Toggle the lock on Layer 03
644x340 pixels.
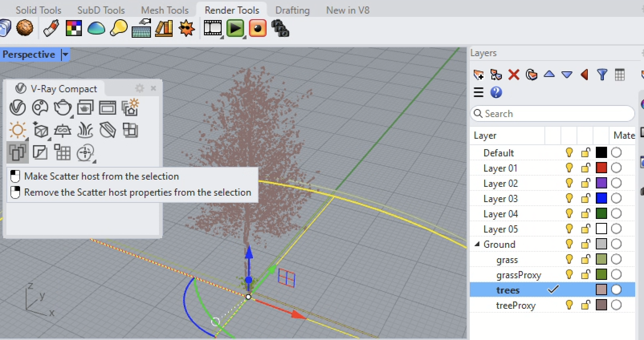point(585,198)
